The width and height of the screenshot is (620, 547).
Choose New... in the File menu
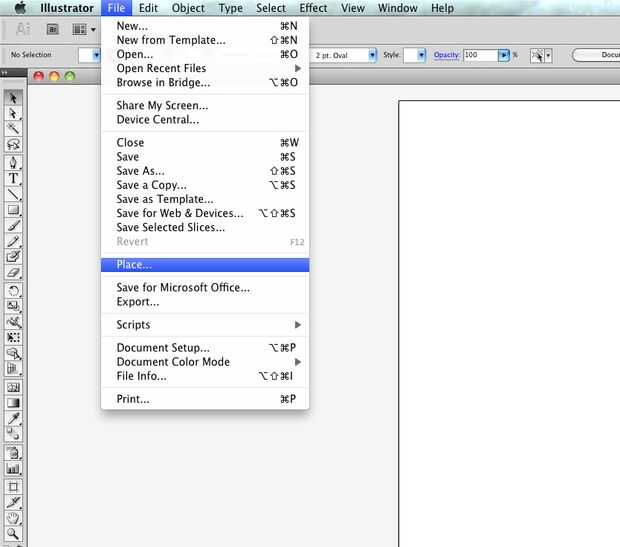coord(205,26)
